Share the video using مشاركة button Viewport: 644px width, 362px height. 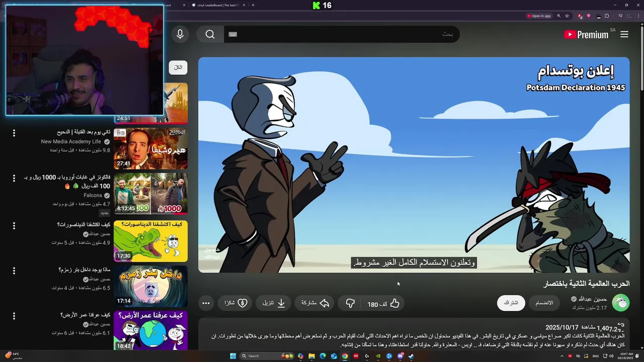(x=315, y=303)
